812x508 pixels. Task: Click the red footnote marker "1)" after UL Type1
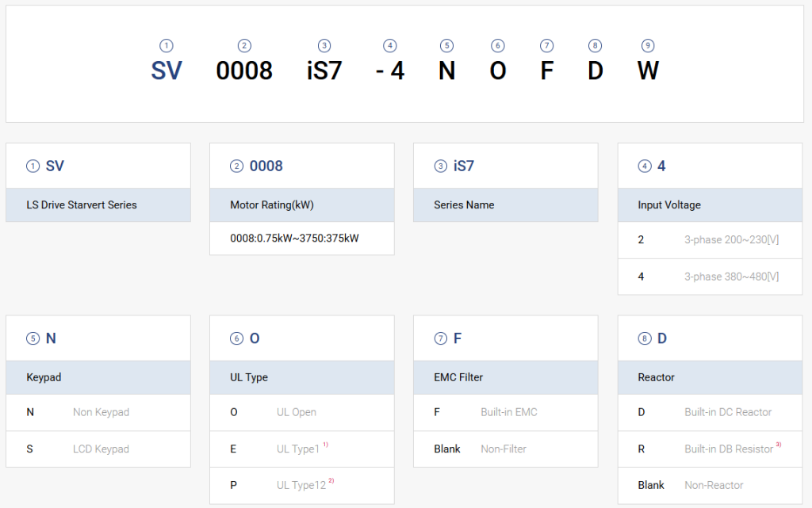tap(326, 445)
